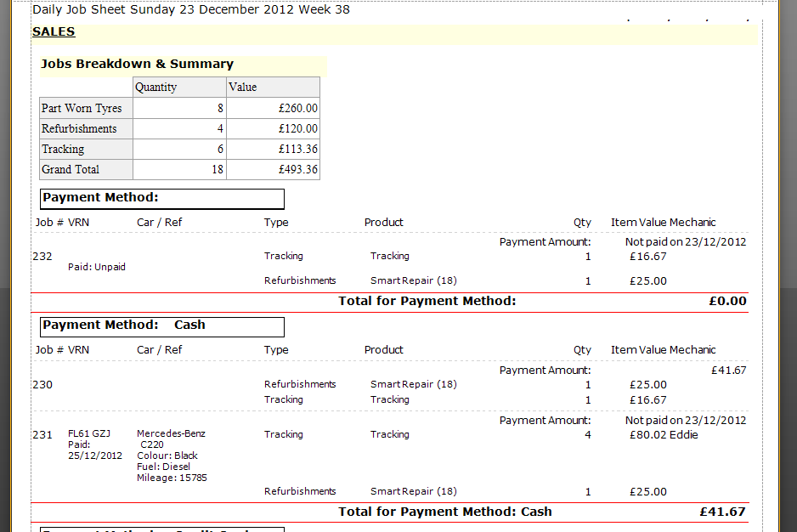Click the Paid: Unpaid status text

click(x=96, y=267)
